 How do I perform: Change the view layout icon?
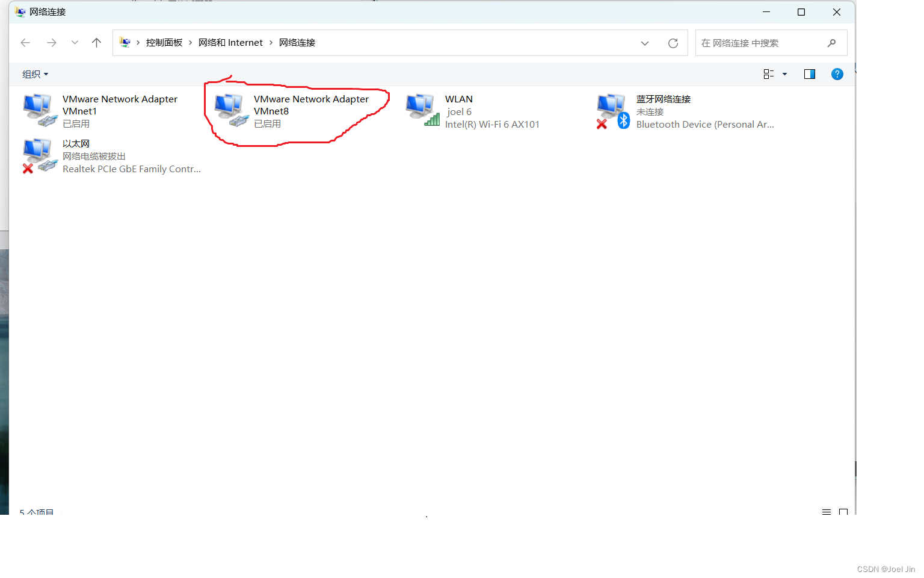coord(768,74)
